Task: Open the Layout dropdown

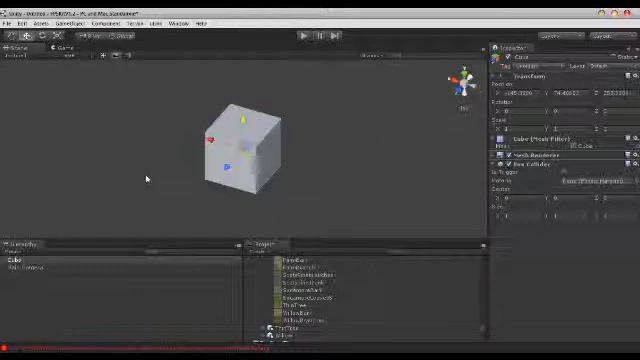Action: point(613,36)
